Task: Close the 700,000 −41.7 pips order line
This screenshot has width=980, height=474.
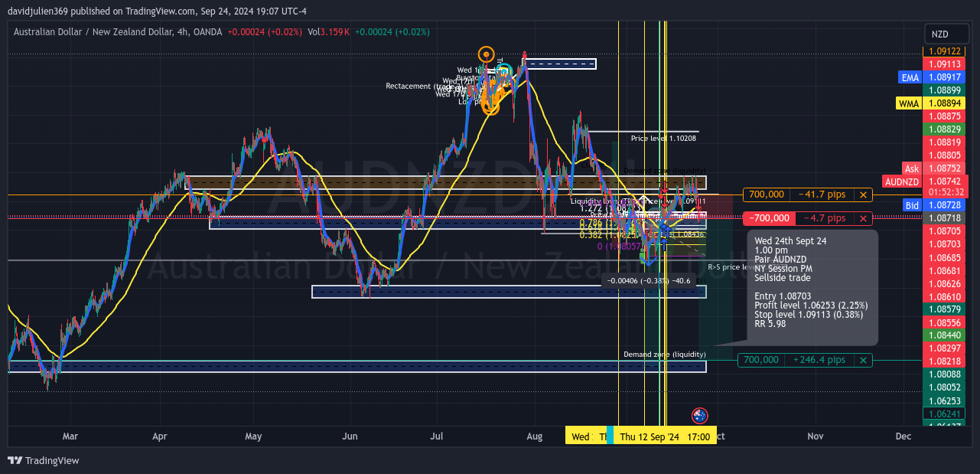Action: coord(863,195)
